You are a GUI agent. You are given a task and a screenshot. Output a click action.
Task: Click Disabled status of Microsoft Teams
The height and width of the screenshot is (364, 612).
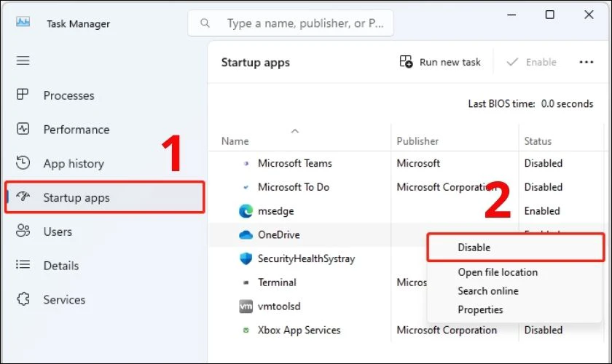pyautogui.click(x=544, y=164)
